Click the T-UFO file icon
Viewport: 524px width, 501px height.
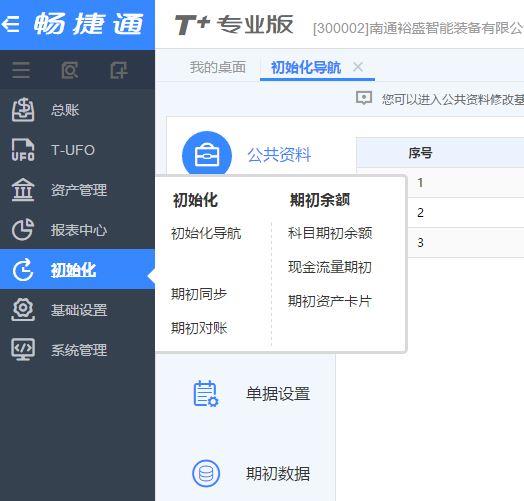[x=23, y=149]
